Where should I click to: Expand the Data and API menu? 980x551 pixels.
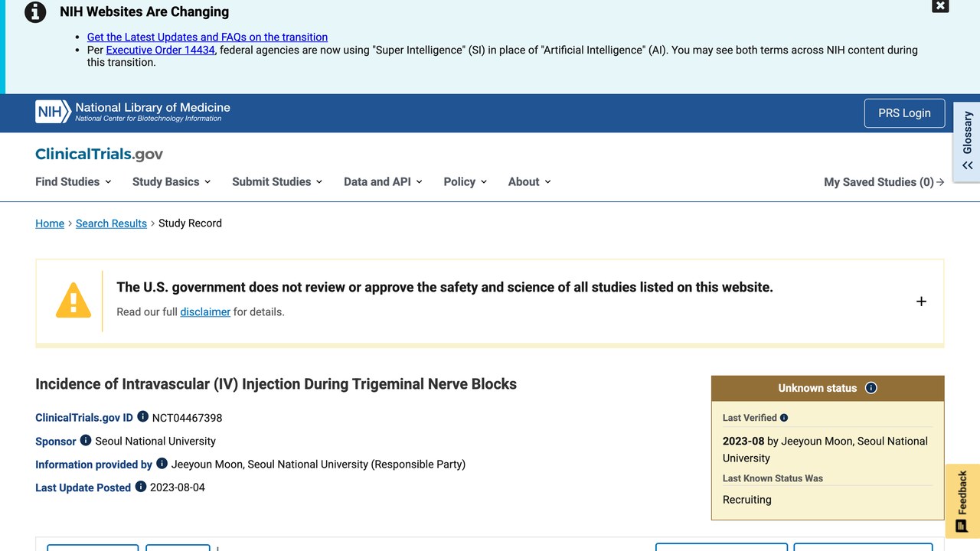(383, 182)
